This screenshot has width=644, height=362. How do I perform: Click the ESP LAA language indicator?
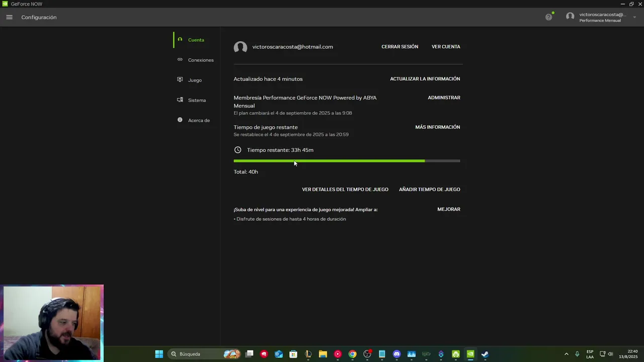click(x=590, y=354)
